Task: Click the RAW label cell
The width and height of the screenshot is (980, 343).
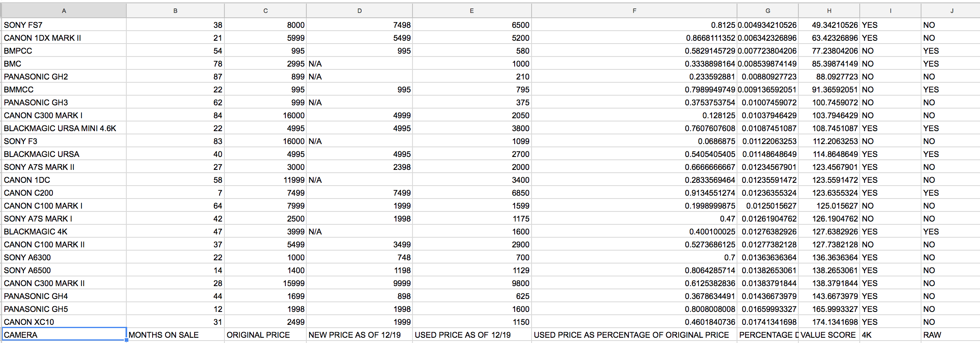Action: 951,335
